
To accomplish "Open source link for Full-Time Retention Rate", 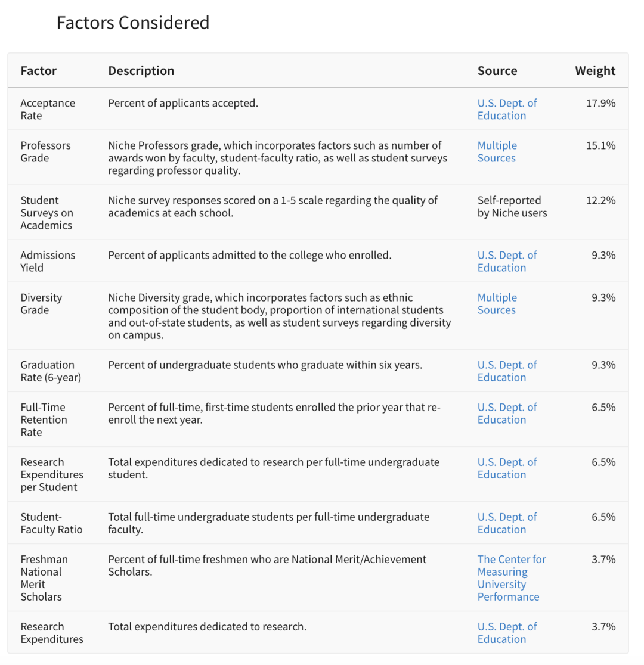I will (507, 414).
